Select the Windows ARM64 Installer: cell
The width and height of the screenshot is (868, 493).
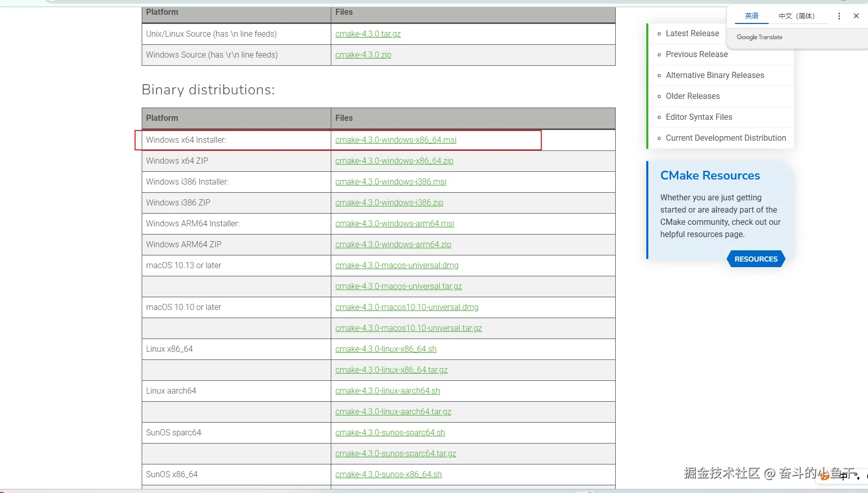[236, 224]
